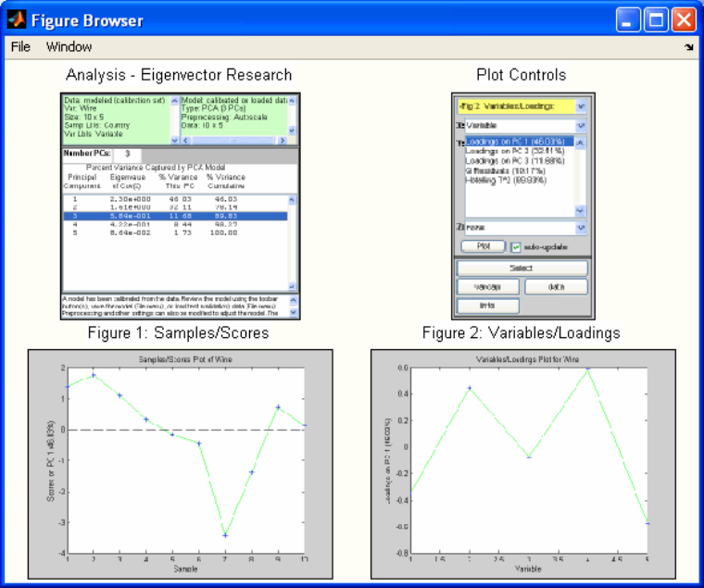This screenshot has width=704, height=588.
Task: Click the Data modeled (calibration set) text
Action: 115,100
